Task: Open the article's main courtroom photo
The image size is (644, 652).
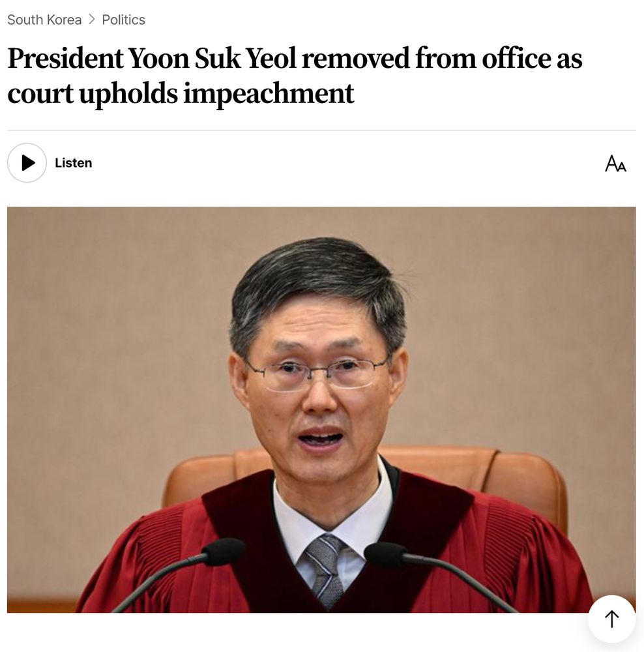Action: click(321, 409)
